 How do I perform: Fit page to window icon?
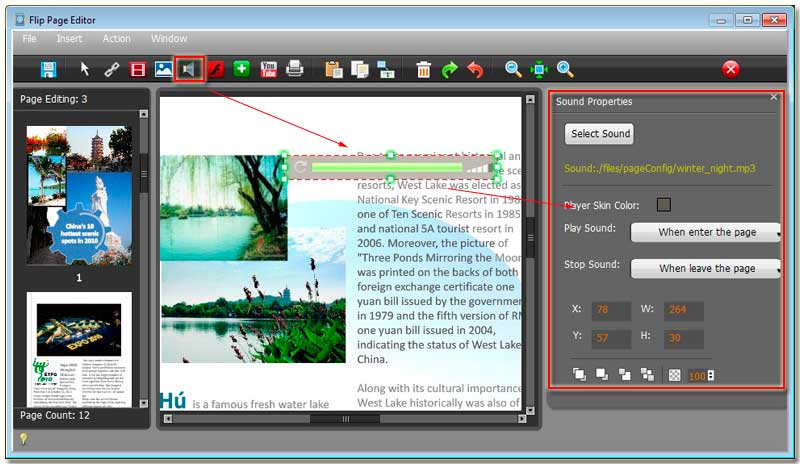[539, 69]
